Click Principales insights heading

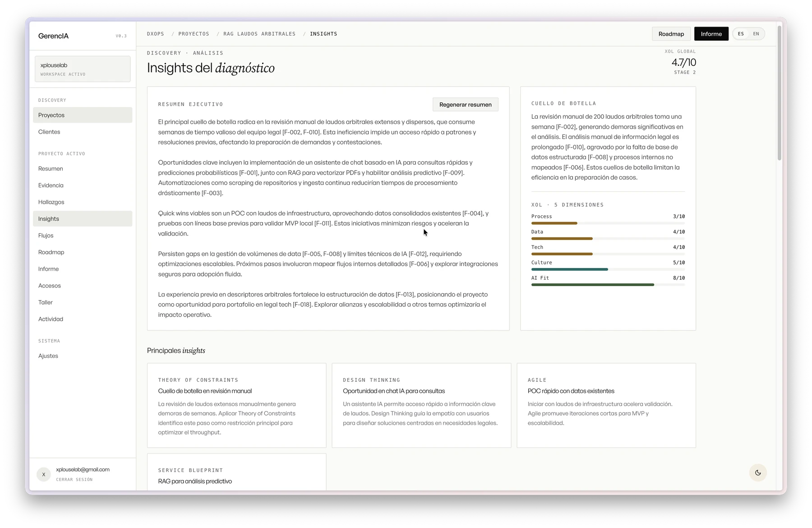click(176, 351)
